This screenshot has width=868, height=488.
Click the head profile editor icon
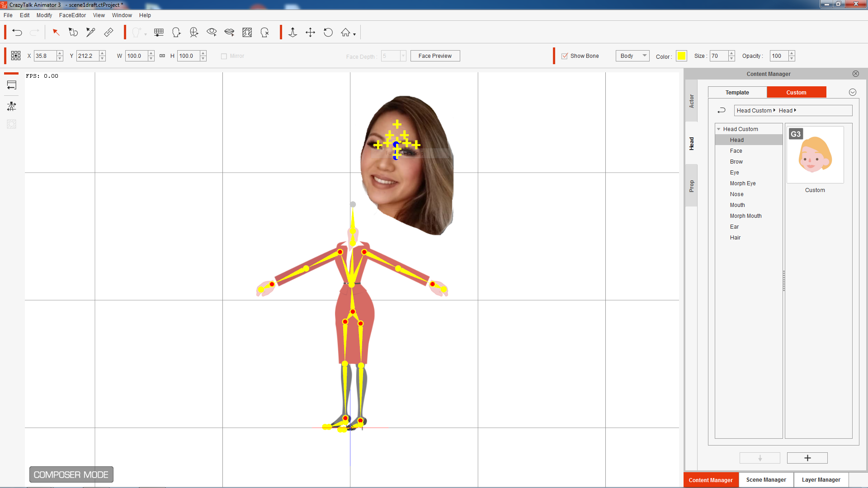[x=176, y=32]
